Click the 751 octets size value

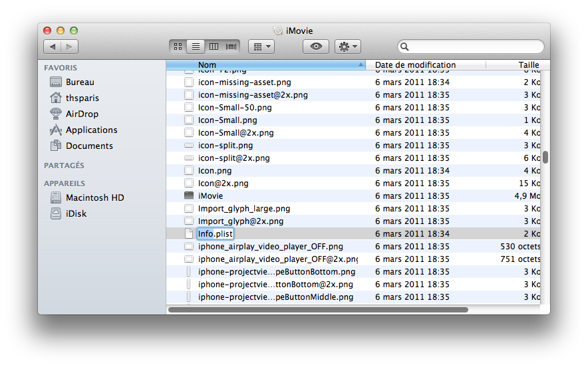tap(520, 259)
